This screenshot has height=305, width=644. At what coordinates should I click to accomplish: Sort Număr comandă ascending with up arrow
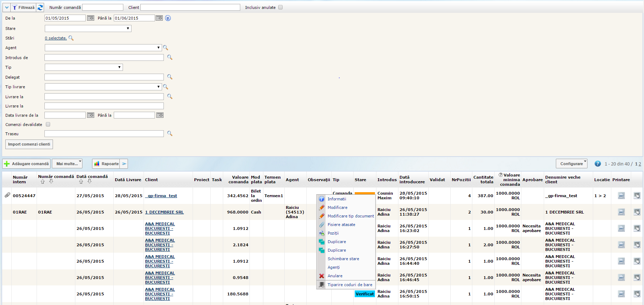pos(43,182)
